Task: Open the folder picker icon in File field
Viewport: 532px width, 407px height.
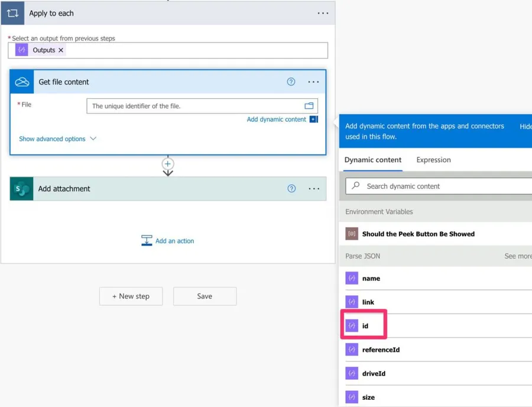Action: (x=309, y=106)
